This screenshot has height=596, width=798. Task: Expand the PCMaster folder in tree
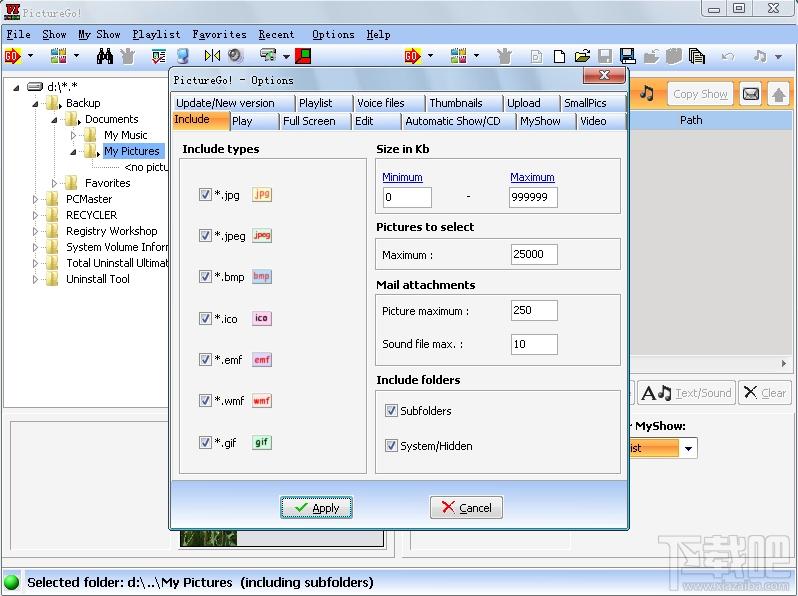pos(35,199)
